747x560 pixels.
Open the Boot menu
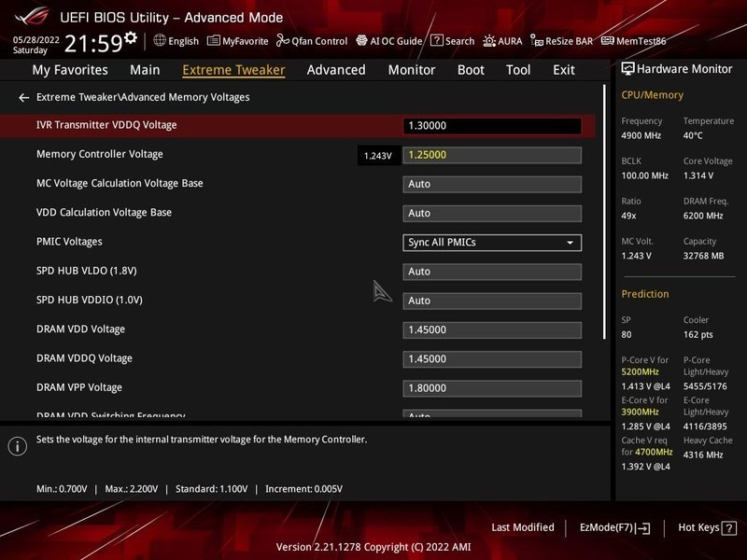point(471,69)
